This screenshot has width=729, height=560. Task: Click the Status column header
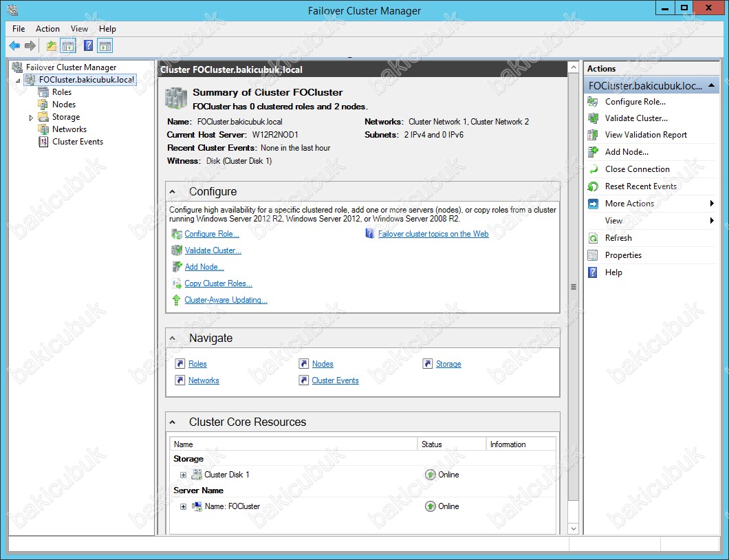tap(451, 444)
